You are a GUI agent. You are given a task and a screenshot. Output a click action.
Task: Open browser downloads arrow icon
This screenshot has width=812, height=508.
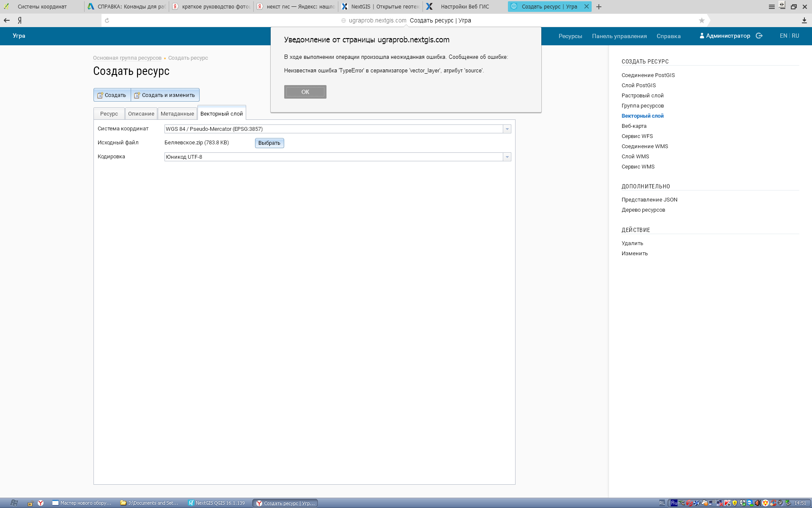click(804, 20)
